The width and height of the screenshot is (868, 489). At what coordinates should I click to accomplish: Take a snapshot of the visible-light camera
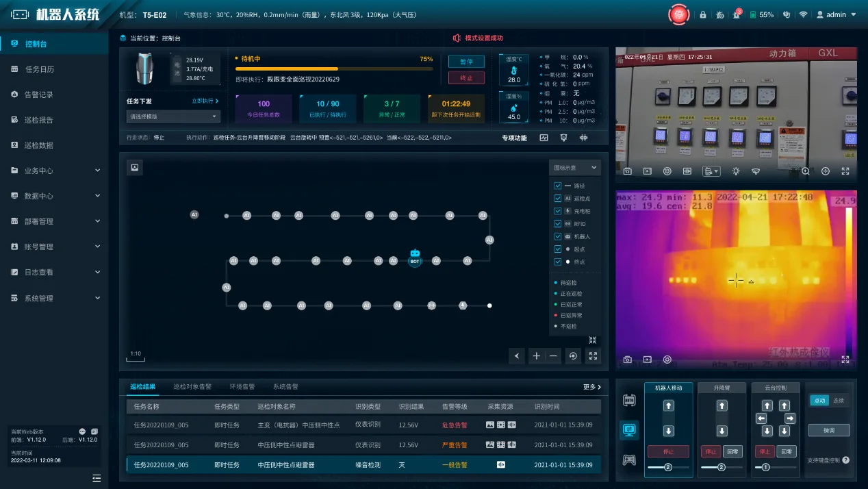tap(627, 171)
